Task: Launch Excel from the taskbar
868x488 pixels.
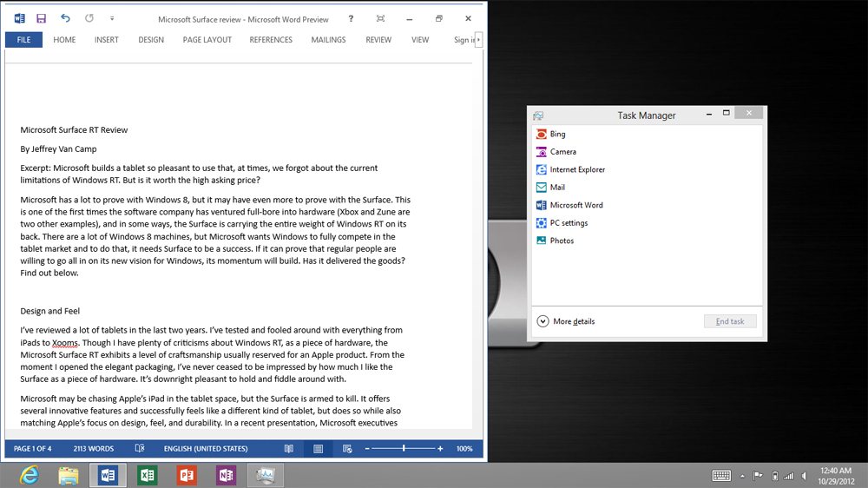Action: click(148, 475)
